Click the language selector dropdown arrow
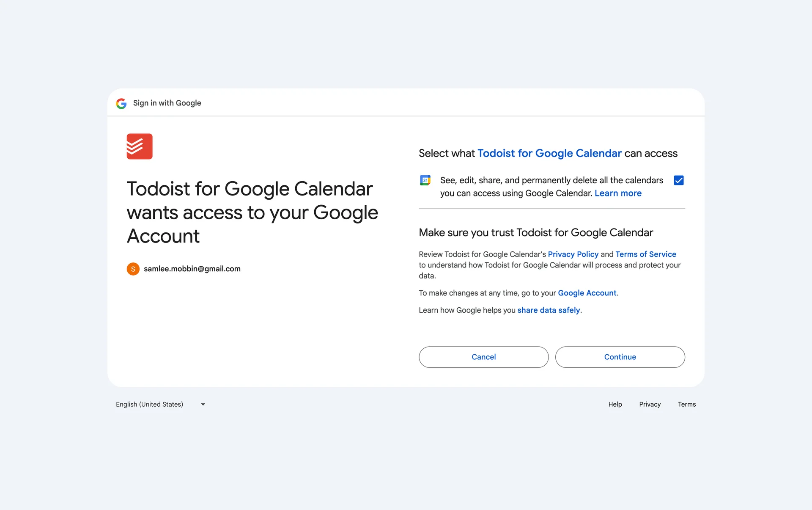This screenshot has height=510, width=812. [x=203, y=404]
